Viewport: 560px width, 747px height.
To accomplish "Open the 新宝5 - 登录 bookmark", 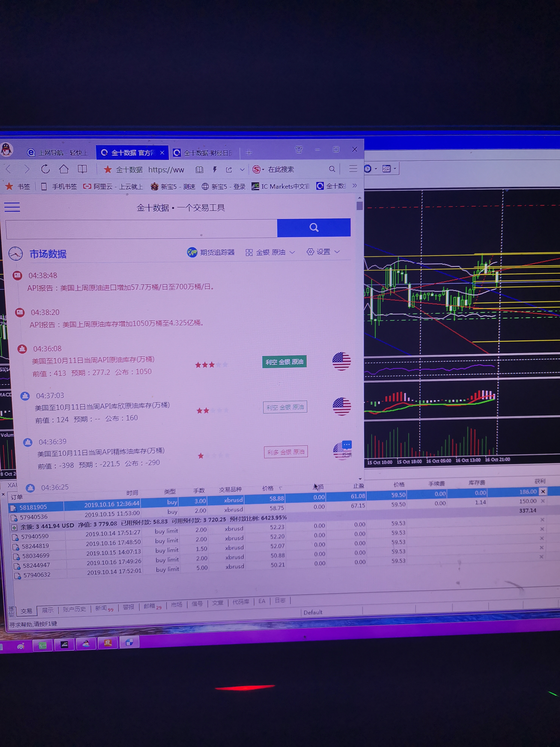I will 224,186.
